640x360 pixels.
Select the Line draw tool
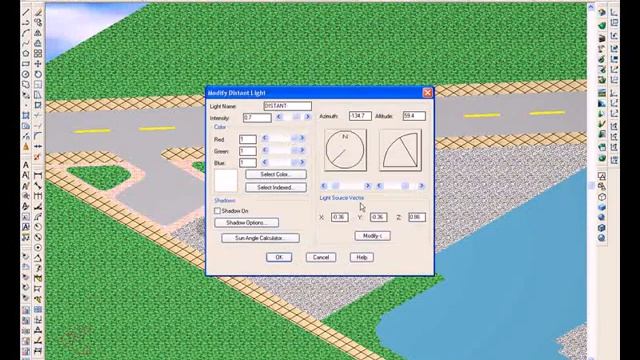26,13
